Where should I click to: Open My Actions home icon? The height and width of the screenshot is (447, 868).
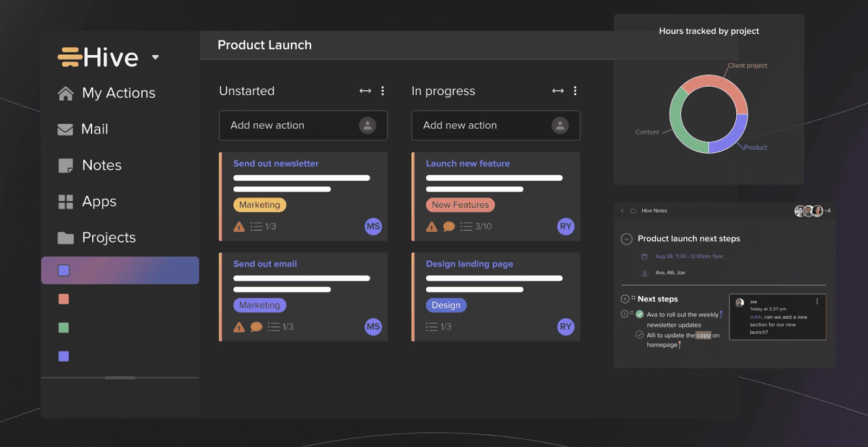(66, 94)
